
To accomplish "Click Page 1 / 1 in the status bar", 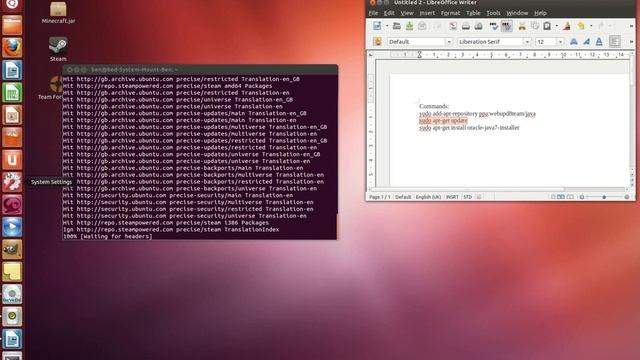I will click(380, 197).
